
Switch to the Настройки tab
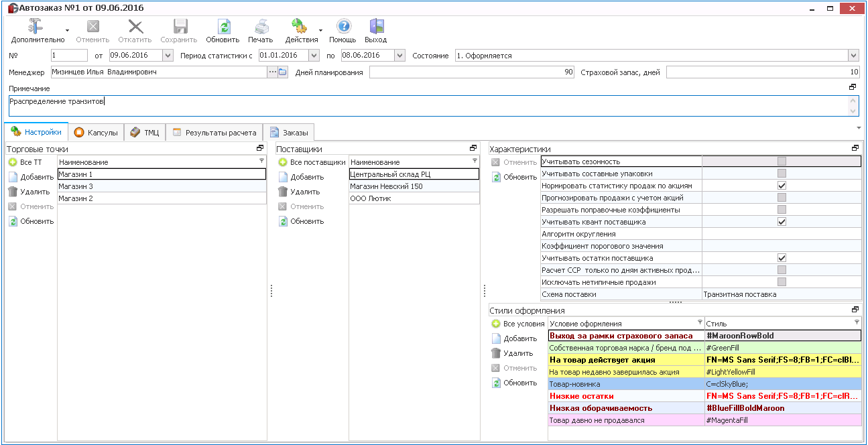coord(37,132)
